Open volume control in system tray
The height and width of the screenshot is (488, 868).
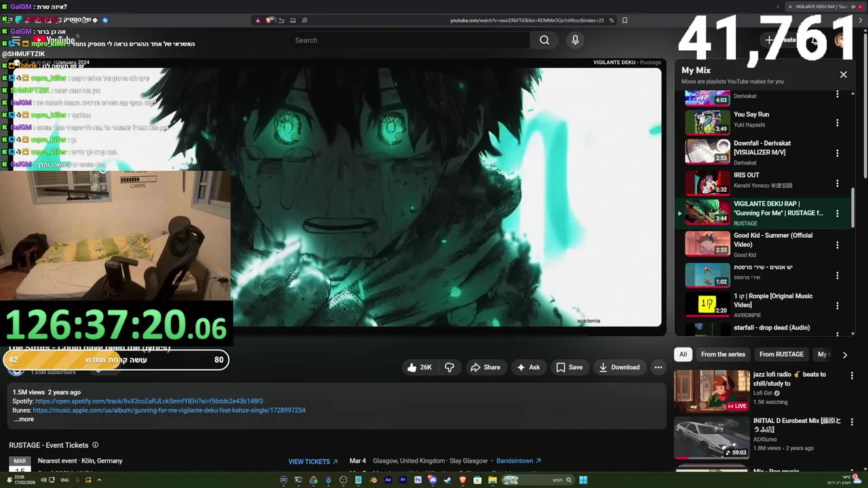point(44,480)
